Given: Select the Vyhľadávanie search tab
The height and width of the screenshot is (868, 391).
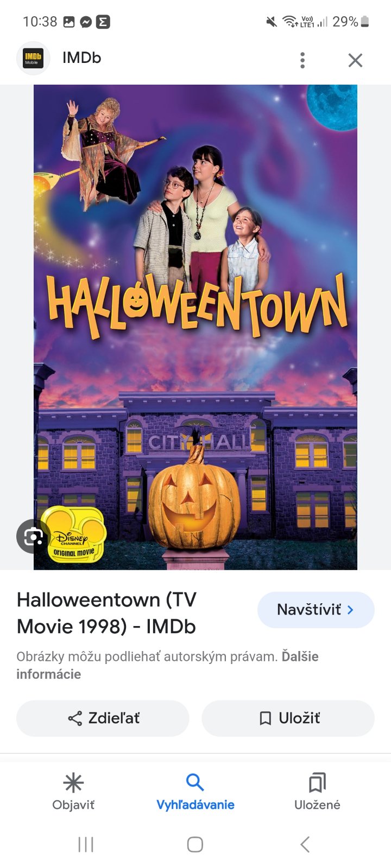Looking at the screenshot, I should click(195, 792).
